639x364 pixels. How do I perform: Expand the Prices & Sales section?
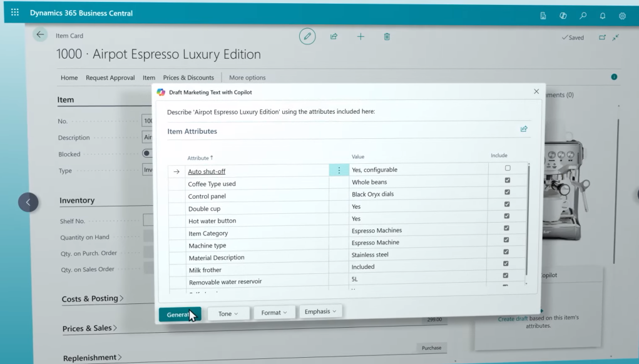coord(89,328)
